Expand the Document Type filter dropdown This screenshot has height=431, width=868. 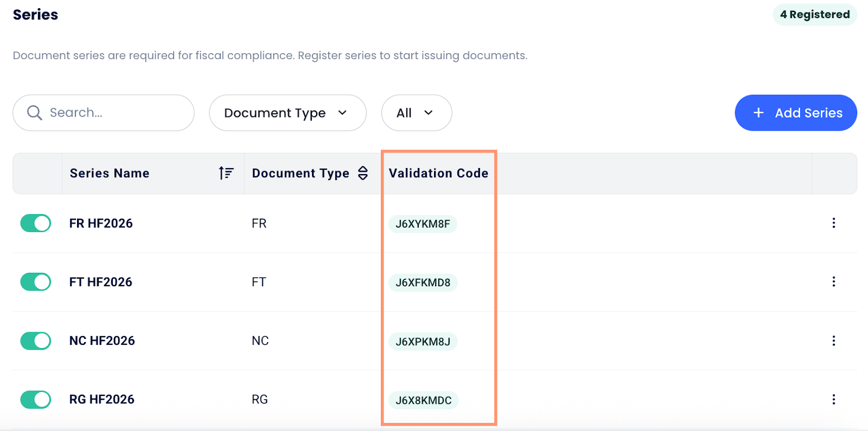click(287, 113)
